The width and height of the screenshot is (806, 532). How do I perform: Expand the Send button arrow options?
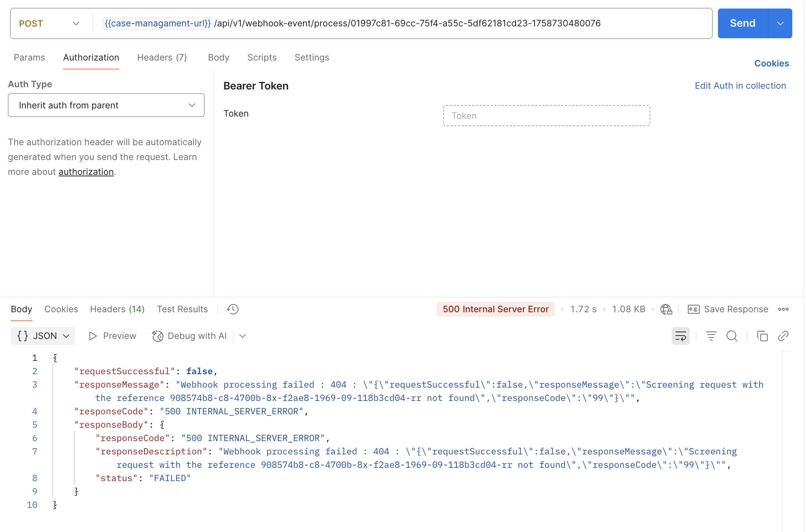(780, 23)
